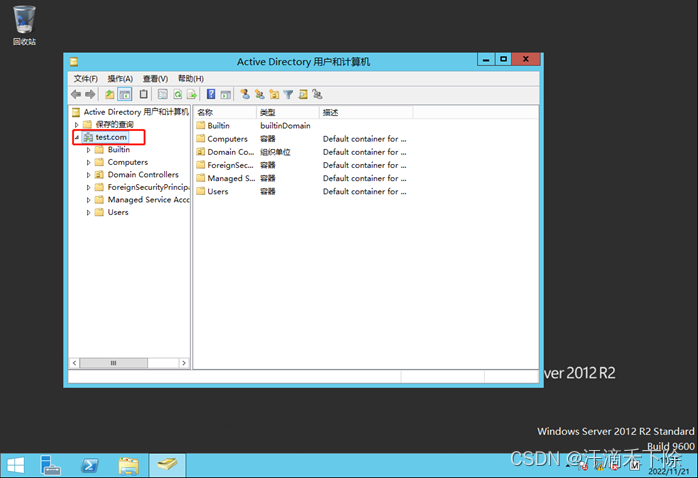
Task: Expand the Users tree node arrow
Action: pos(88,213)
